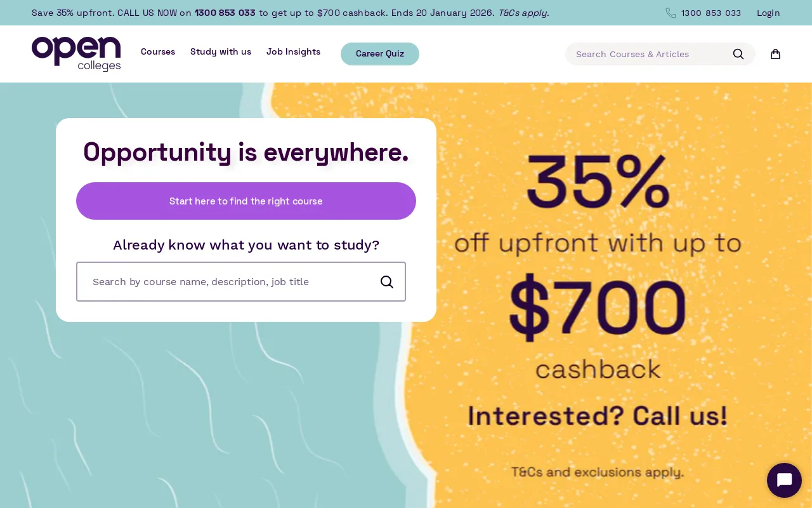Click the Career Quiz button

tap(380, 53)
